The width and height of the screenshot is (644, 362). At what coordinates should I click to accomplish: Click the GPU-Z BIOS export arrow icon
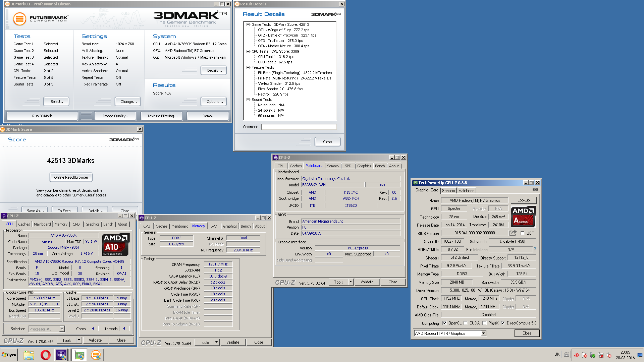point(513,233)
